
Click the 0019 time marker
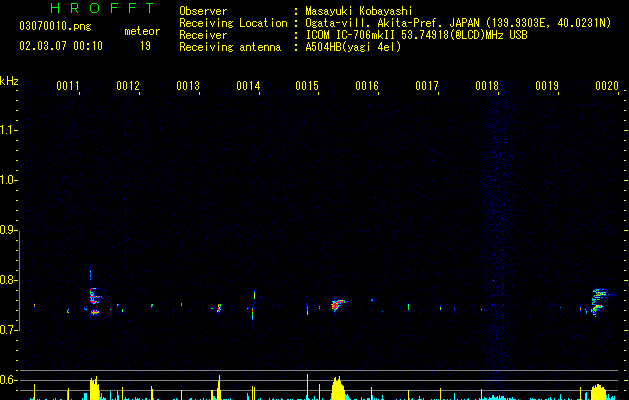547,86
